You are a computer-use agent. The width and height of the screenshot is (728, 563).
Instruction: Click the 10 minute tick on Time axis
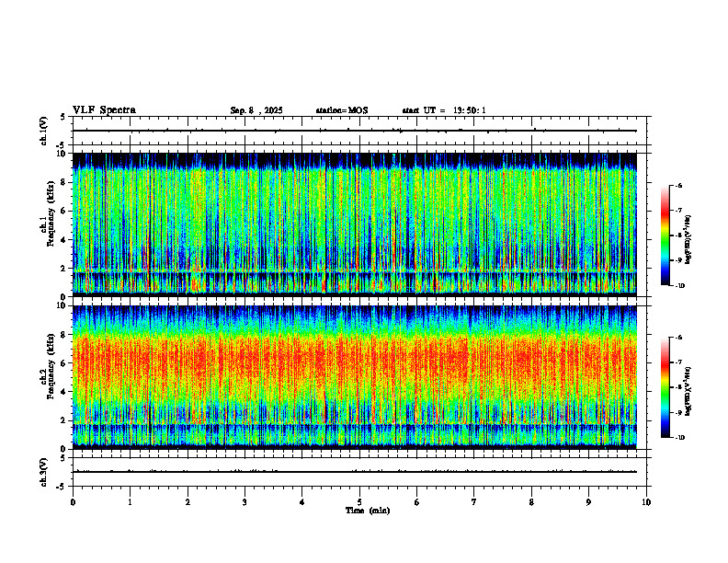pyautogui.click(x=646, y=502)
